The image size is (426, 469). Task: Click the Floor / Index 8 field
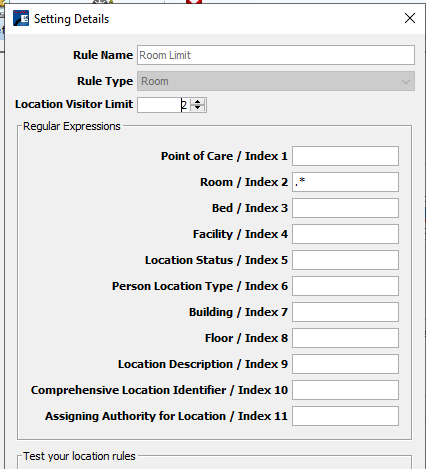tap(345, 338)
